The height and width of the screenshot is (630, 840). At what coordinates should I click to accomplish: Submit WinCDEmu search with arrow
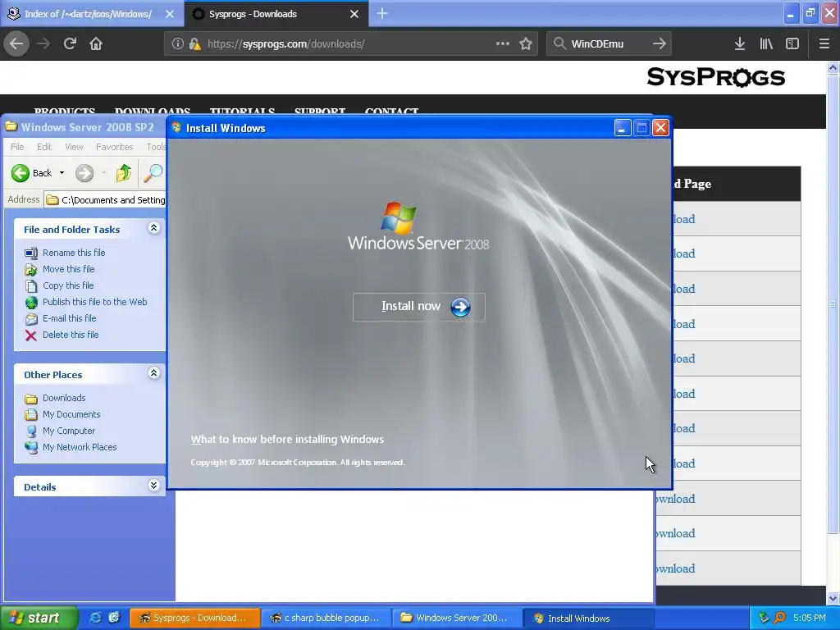(x=660, y=44)
